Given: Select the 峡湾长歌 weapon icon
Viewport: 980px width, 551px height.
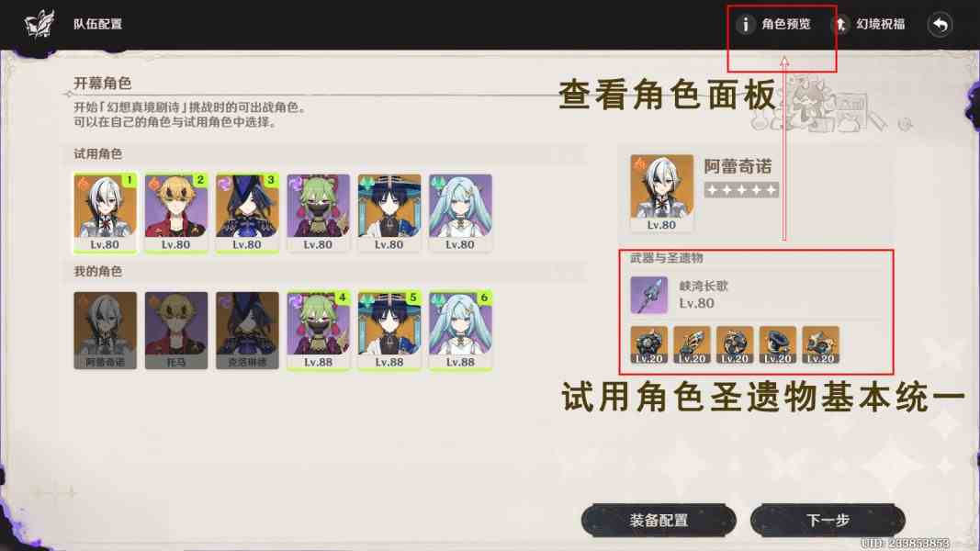Looking at the screenshot, I should [648, 295].
